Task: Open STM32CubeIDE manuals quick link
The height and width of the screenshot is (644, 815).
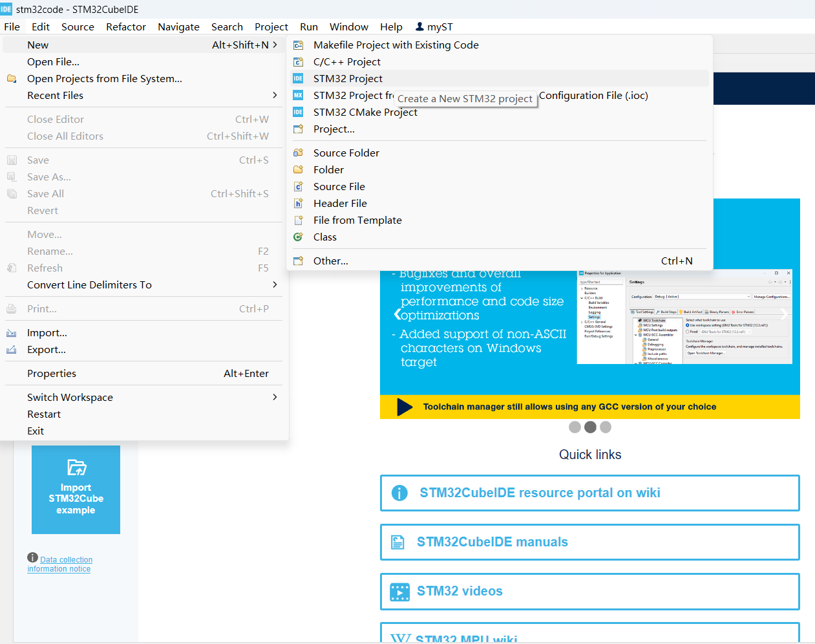Action: coord(589,542)
